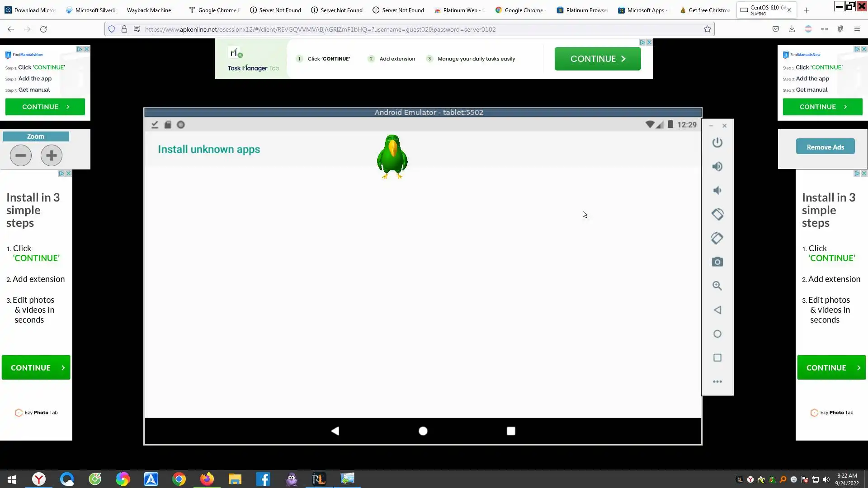Screen dimensions: 868x488
Task: Click the emulator magnifier zoom icon
Action: coord(717,286)
